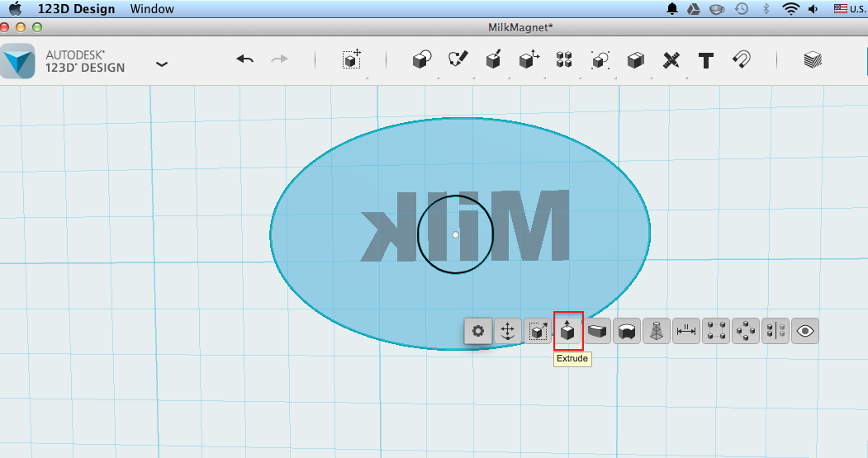Choose the Revolve tool in context toolbar

627,332
